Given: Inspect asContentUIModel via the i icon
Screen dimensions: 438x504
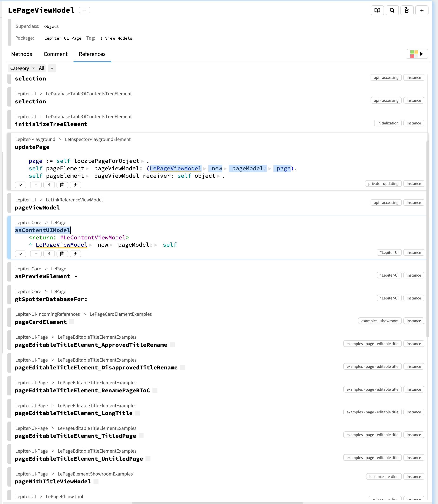Looking at the screenshot, I should pos(49,254).
